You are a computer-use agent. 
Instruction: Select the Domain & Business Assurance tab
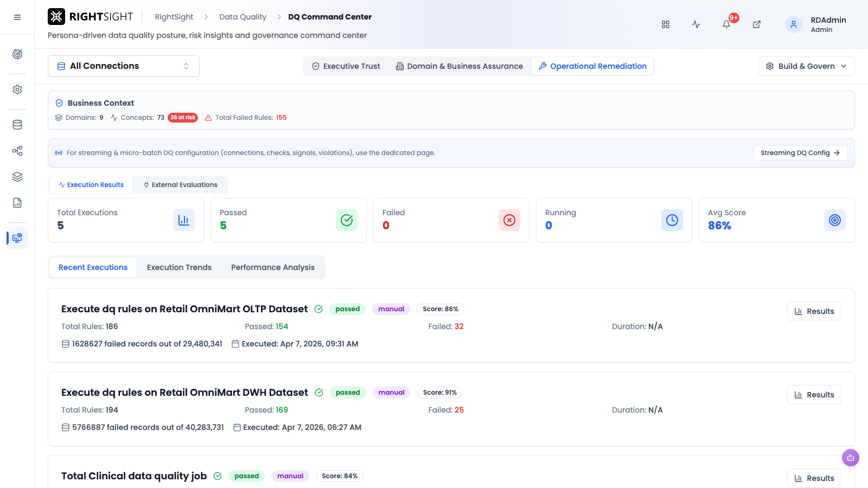[x=459, y=66]
